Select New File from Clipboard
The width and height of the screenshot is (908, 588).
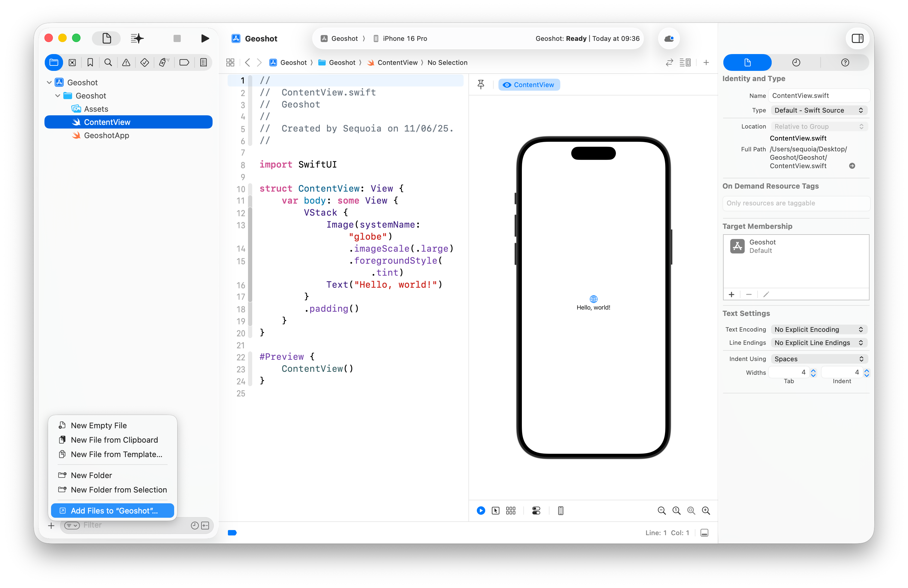[x=114, y=440]
